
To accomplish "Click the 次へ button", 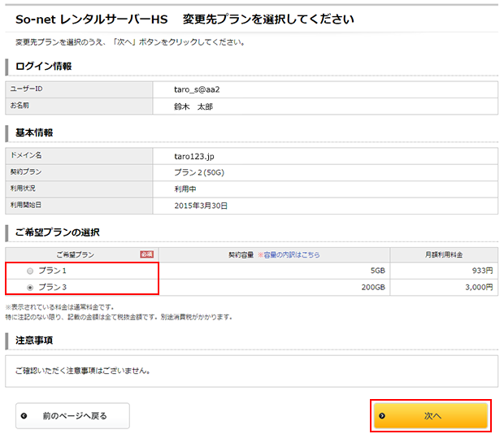I will click(431, 415).
